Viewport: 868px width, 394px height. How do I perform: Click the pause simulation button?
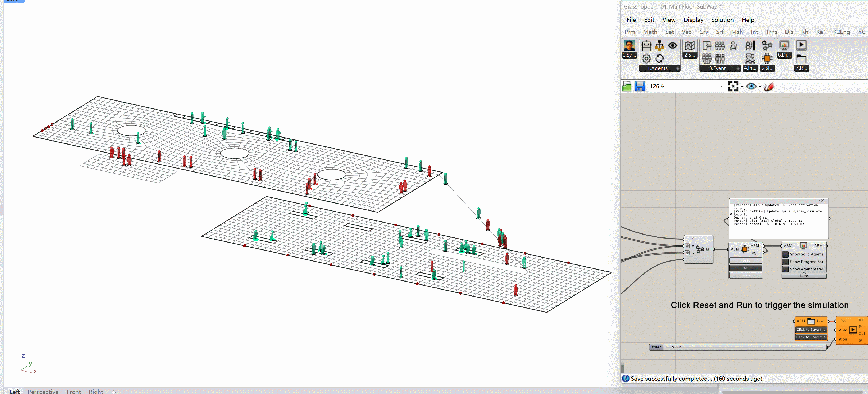745,275
